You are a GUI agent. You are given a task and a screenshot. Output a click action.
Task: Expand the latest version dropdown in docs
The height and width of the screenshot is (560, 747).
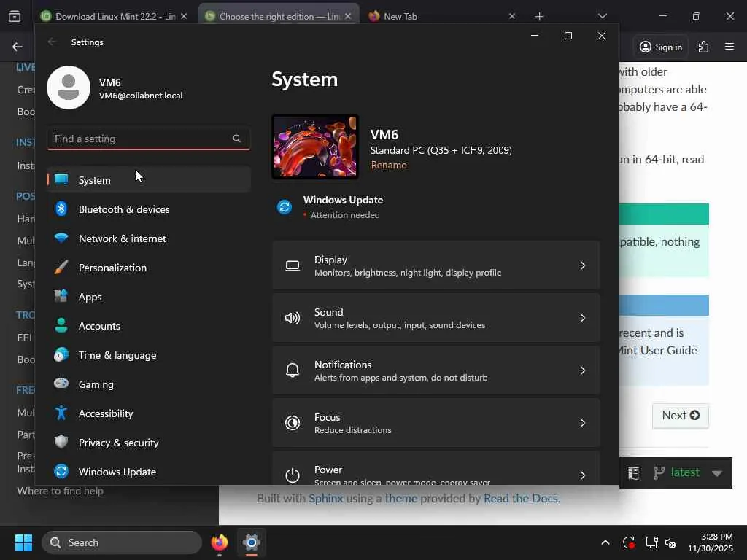(717, 472)
